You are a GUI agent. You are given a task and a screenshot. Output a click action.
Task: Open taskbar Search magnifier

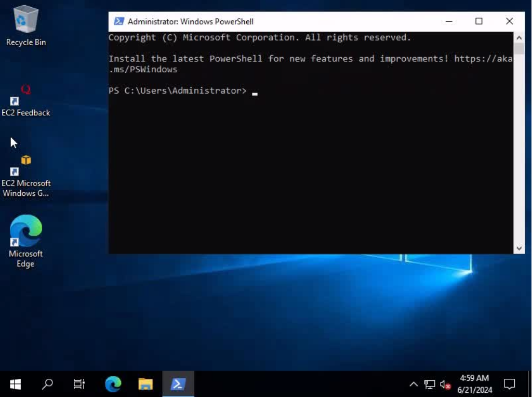[47, 384]
